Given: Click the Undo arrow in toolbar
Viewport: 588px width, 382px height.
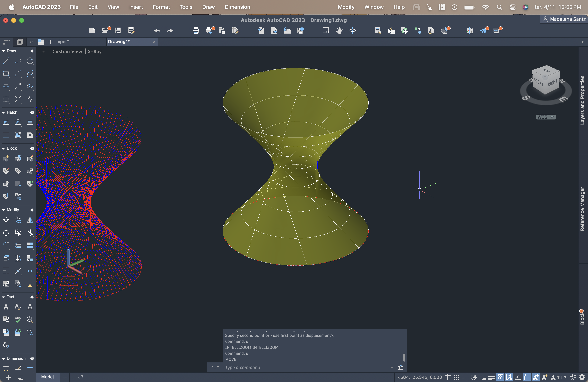Looking at the screenshot, I should (x=157, y=30).
